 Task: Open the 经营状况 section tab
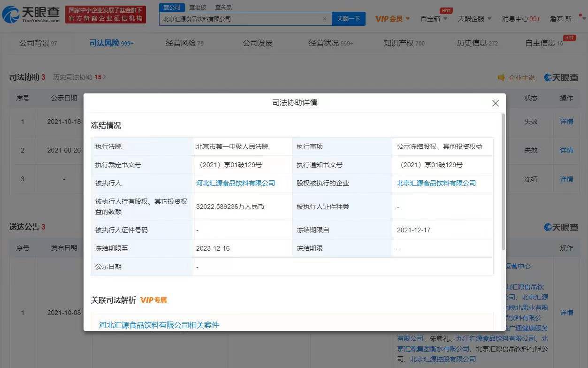tap(331, 43)
